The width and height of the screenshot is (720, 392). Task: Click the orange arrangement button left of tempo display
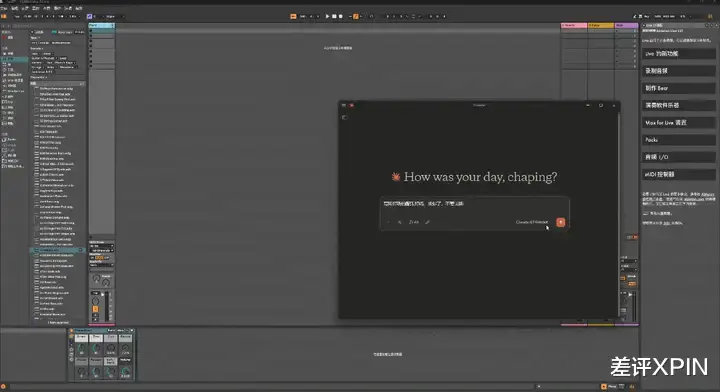[293, 16]
